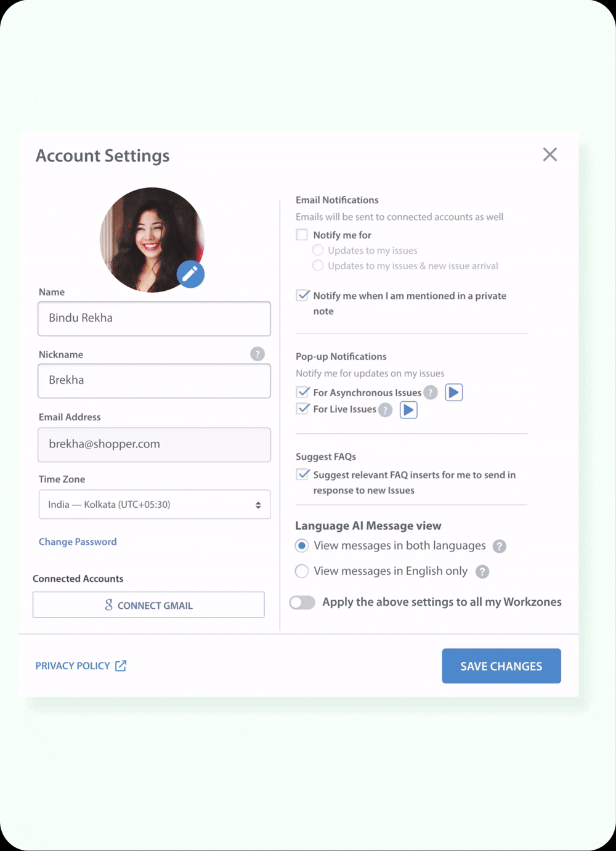The height and width of the screenshot is (851, 616).
Task: Play the Live Issues notification preview
Action: tap(408, 410)
